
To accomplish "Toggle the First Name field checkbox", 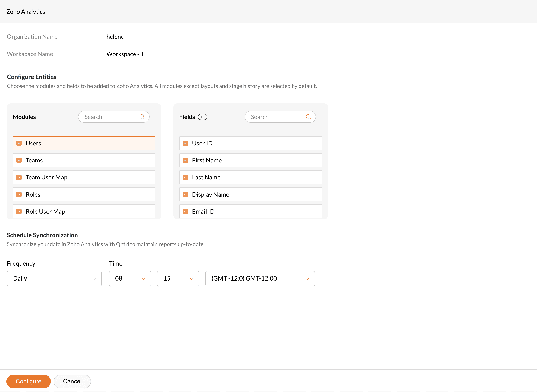I will tap(186, 160).
